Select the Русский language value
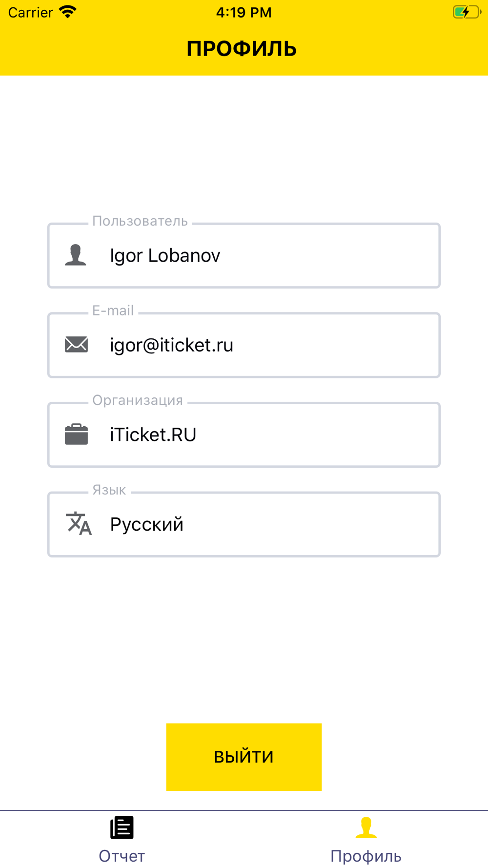This screenshot has height=868, width=488. tap(147, 524)
